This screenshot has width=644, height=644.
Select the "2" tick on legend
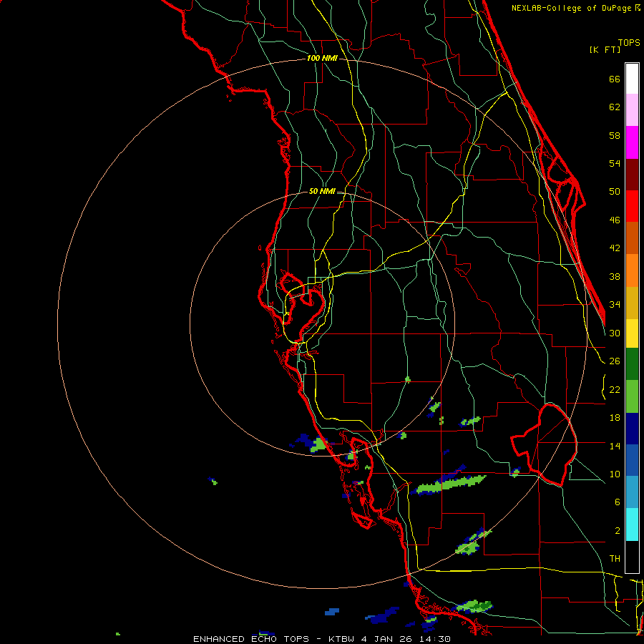pos(618,531)
